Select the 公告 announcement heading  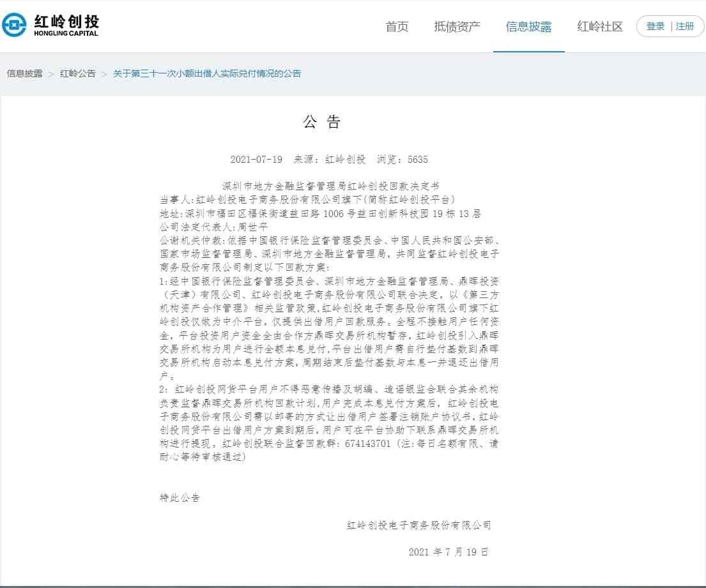pos(321,121)
